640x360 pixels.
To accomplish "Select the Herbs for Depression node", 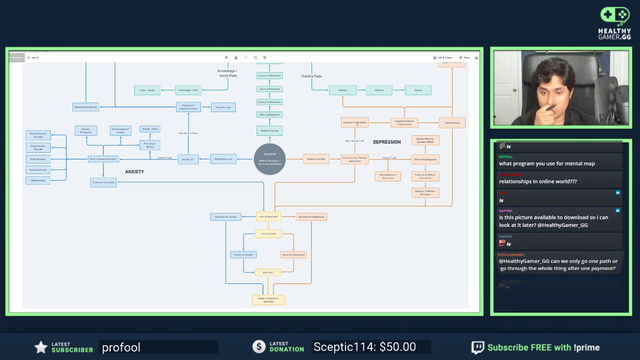I will [293, 255].
